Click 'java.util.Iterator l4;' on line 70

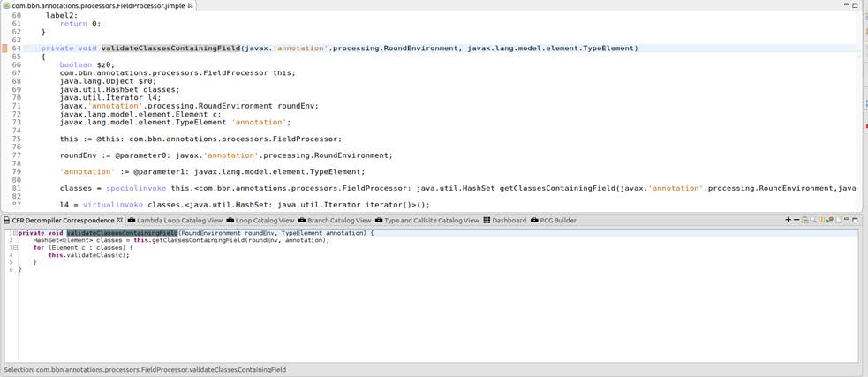(110, 98)
